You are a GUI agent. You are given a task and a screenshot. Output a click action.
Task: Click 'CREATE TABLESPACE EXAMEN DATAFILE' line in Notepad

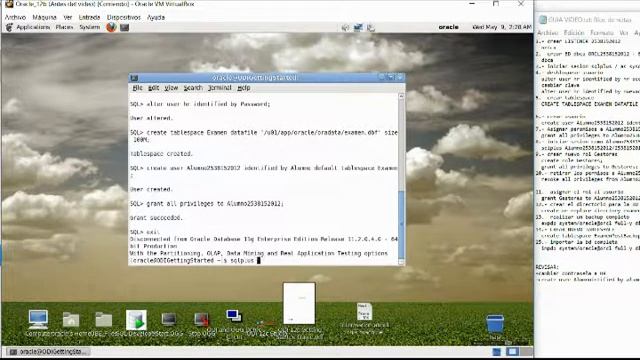click(x=589, y=104)
